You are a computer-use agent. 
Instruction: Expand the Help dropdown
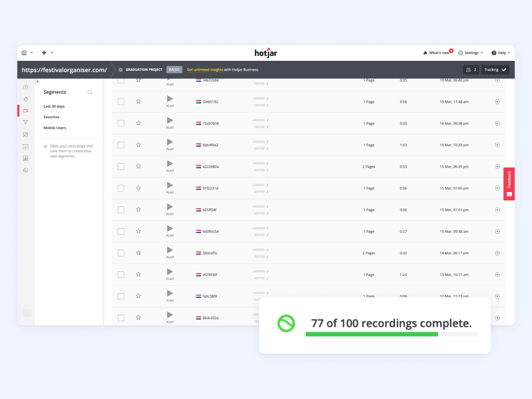(501, 53)
